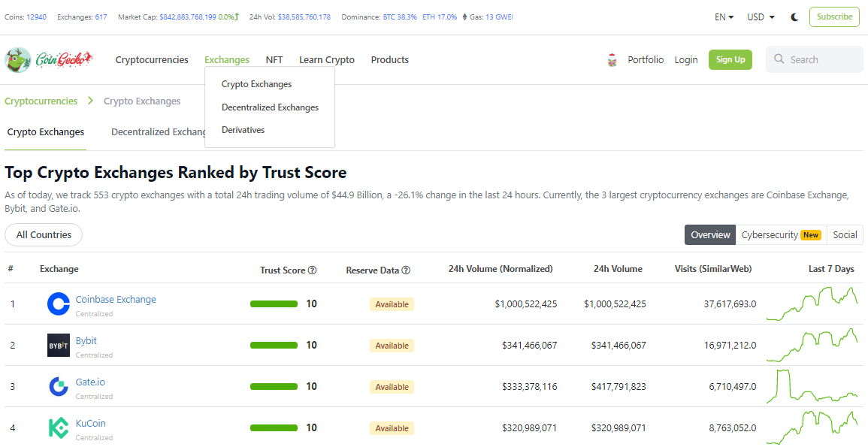The image size is (868, 447).
Task: Click market cap value $842,883,768,199
Action: 188,17
